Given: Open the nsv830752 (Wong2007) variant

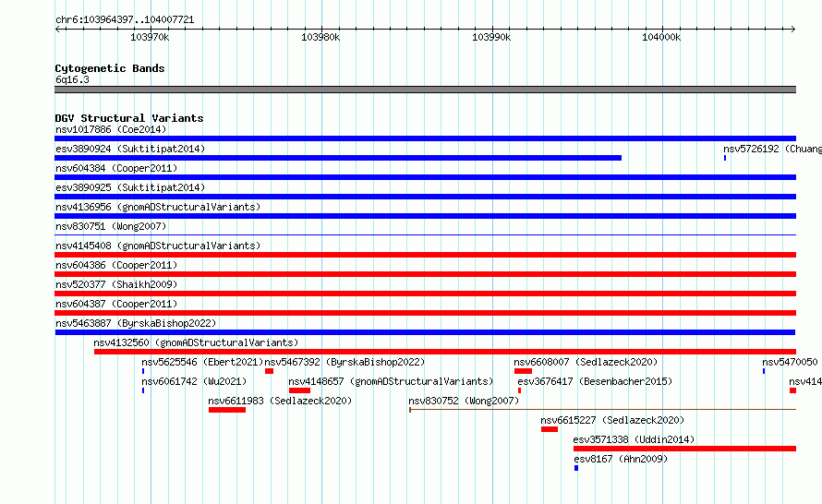Looking at the screenshot, I should pos(602,409).
